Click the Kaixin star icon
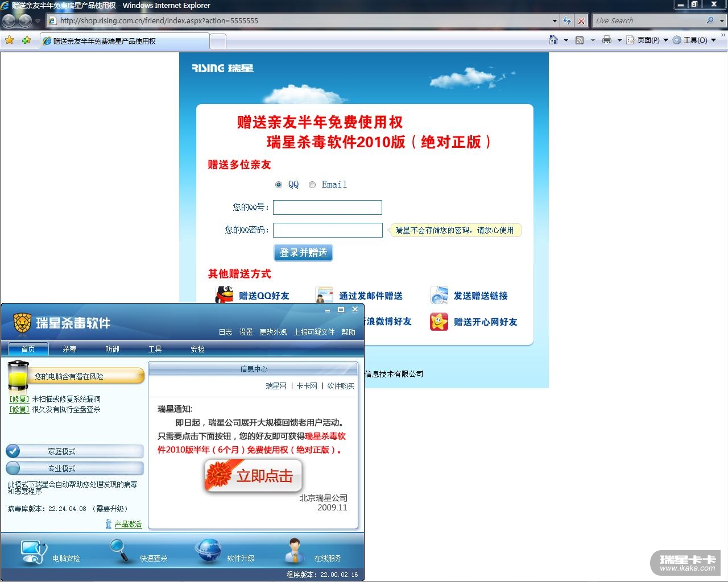The image size is (728, 582). 439,321
